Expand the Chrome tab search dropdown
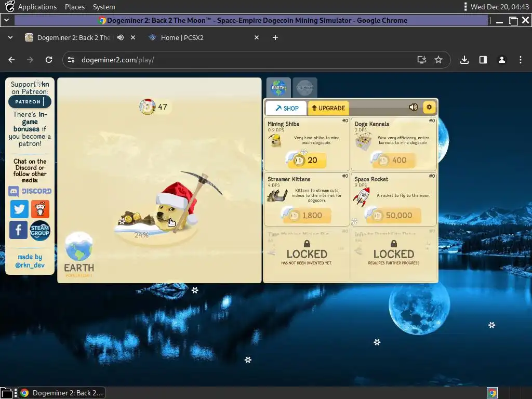This screenshot has width=532, height=399. (10, 37)
